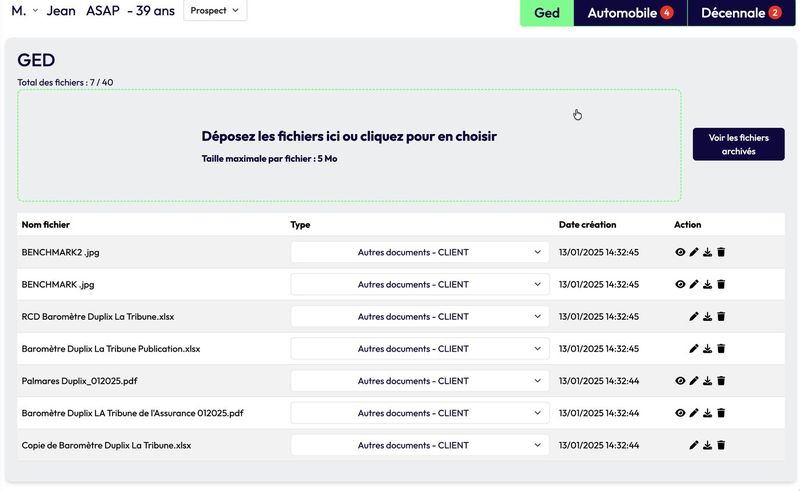The height and width of the screenshot is (491, 800).
Task: Edit BENCHMARK2 .jpg using the pencil icon
Action: coord(694,252)
